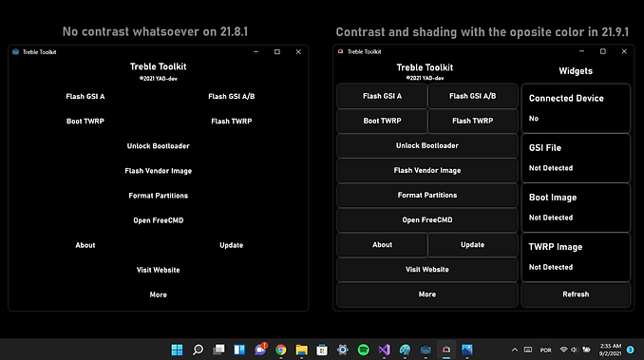Click Treble Toolkit icon in left title bar
The image size is (644, 360).
click(x=15, y=51)
